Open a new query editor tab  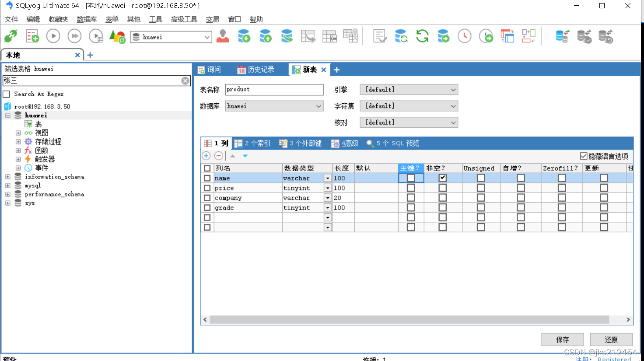(x=32, y=36)
